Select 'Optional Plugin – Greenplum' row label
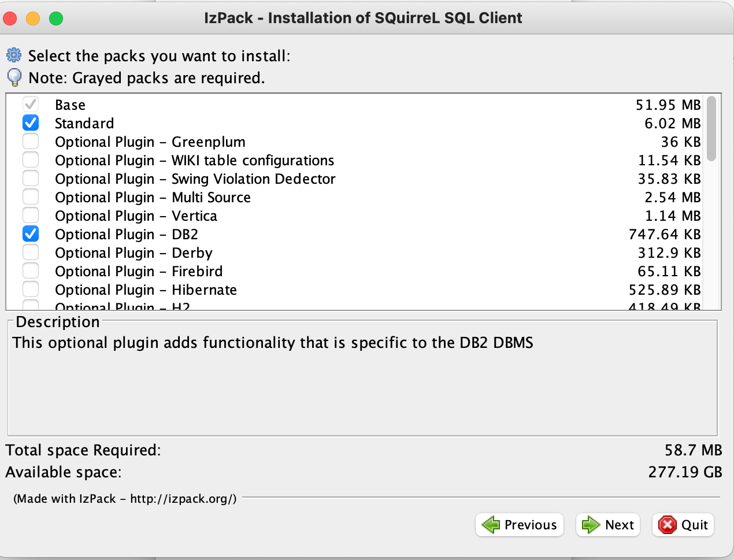 point(150,142)
